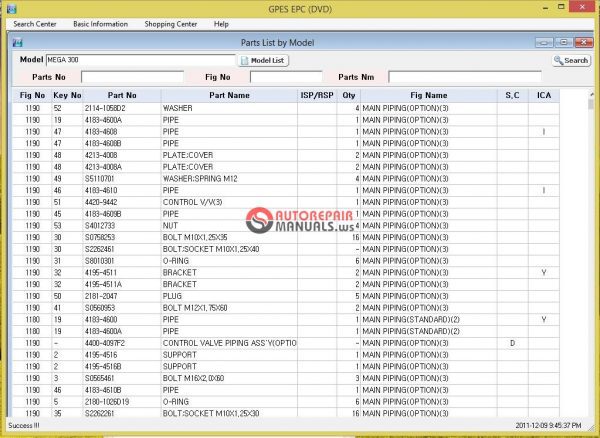Open the Search Center menu
The image size is (600, 438).
click(35, 24)
